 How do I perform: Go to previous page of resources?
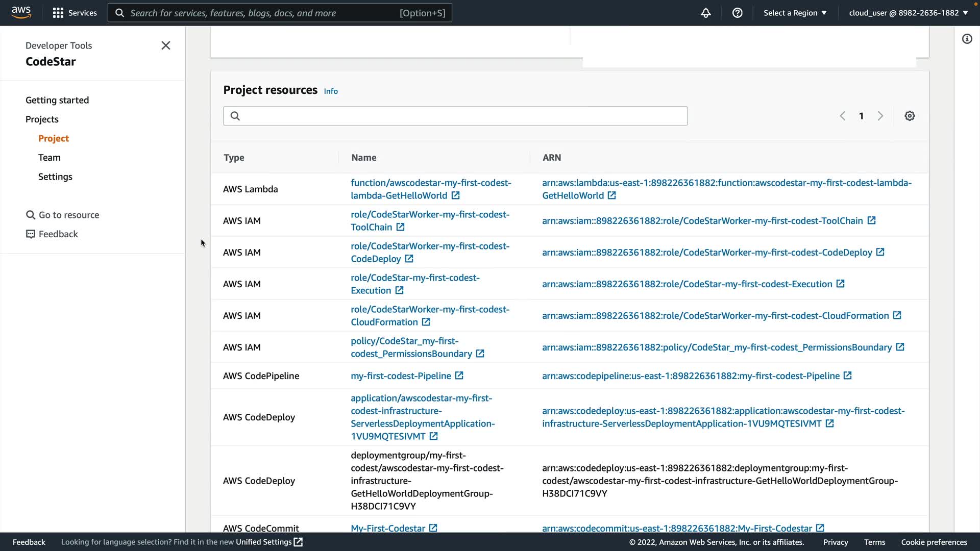pos(843,116)
